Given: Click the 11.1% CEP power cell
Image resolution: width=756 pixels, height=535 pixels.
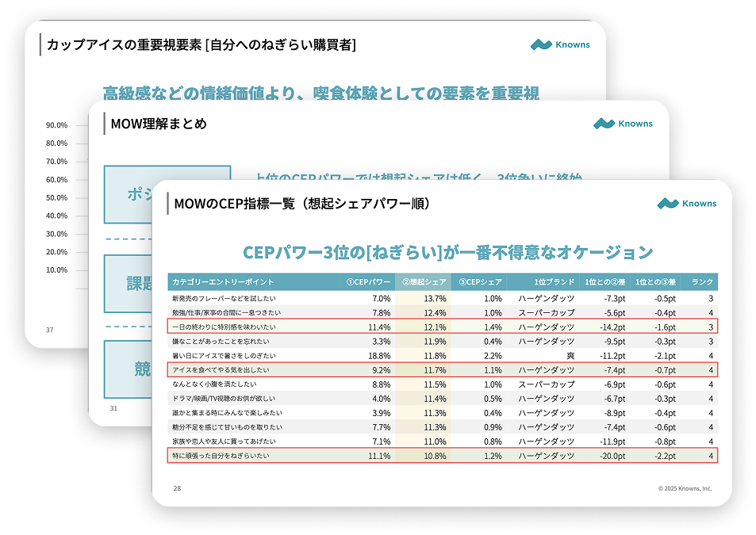Looking at the screenshot, I should coord(379,456).
